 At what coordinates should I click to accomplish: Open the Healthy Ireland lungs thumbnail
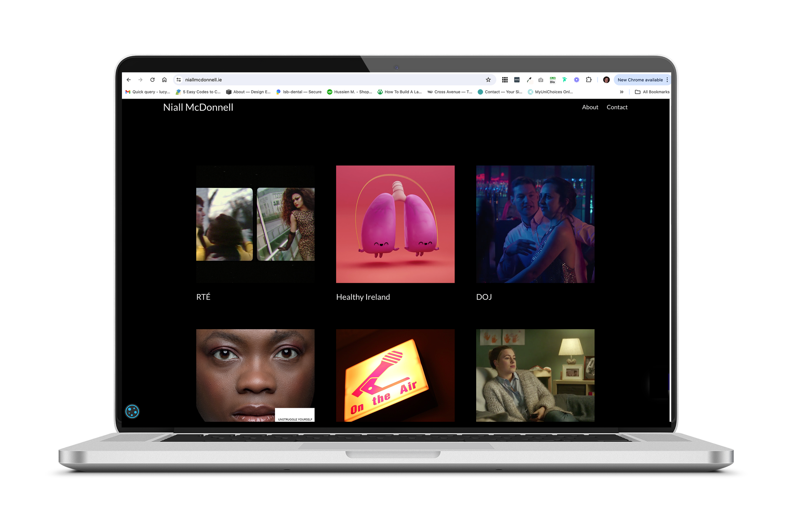395,224
